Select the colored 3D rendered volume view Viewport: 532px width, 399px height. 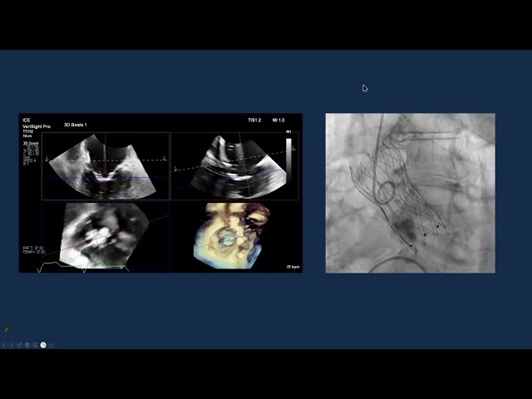coord(233,236)
